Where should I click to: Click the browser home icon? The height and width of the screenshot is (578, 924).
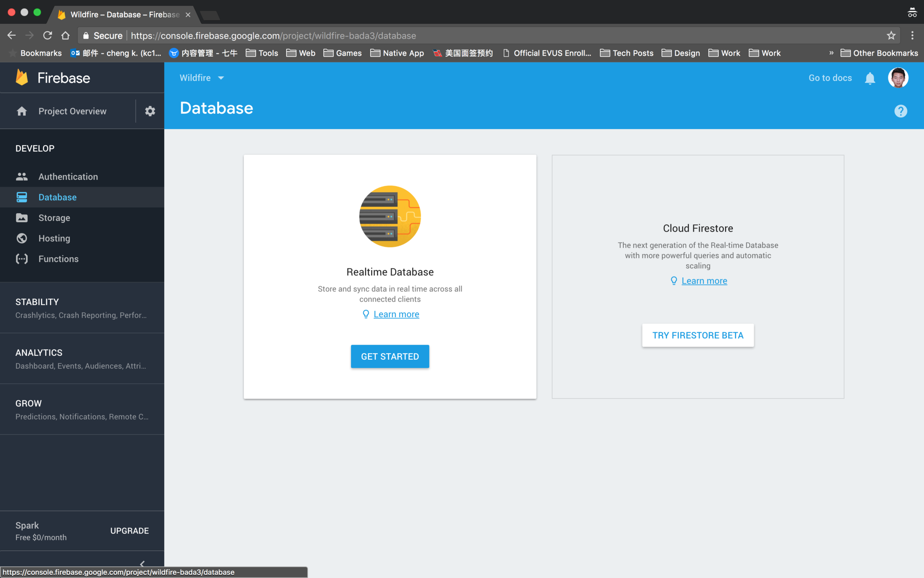pos(65,36)
